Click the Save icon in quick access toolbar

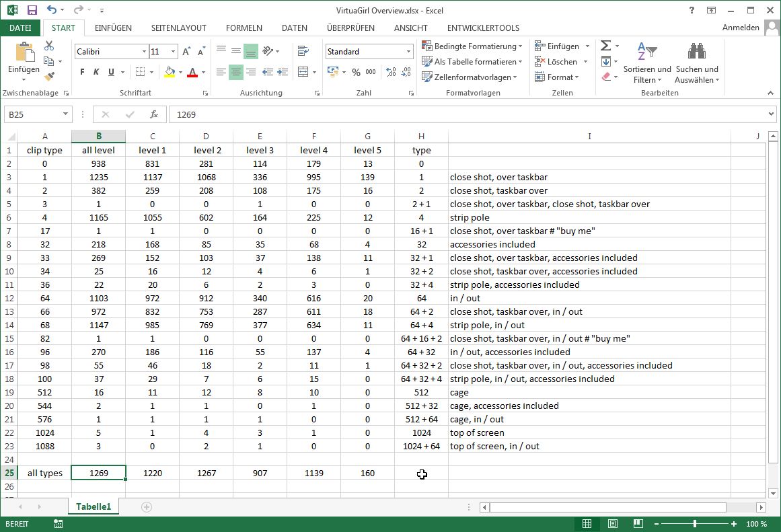click(x=32, y=10)
